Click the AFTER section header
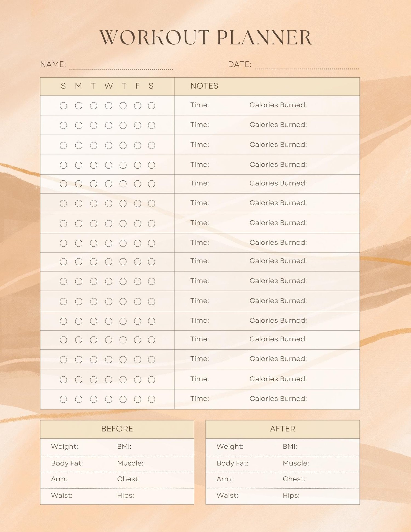The width and height of the screenshot is (411, 532). click(282, 429)
